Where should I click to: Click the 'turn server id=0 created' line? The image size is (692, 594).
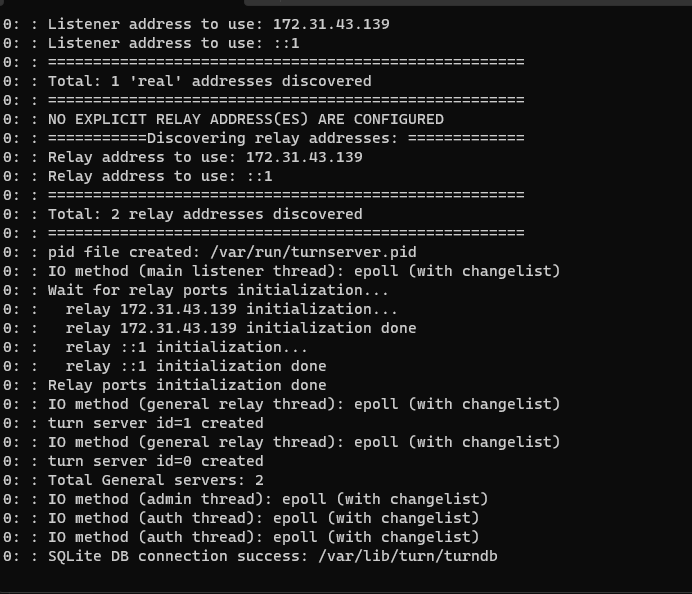pos(155,461)
